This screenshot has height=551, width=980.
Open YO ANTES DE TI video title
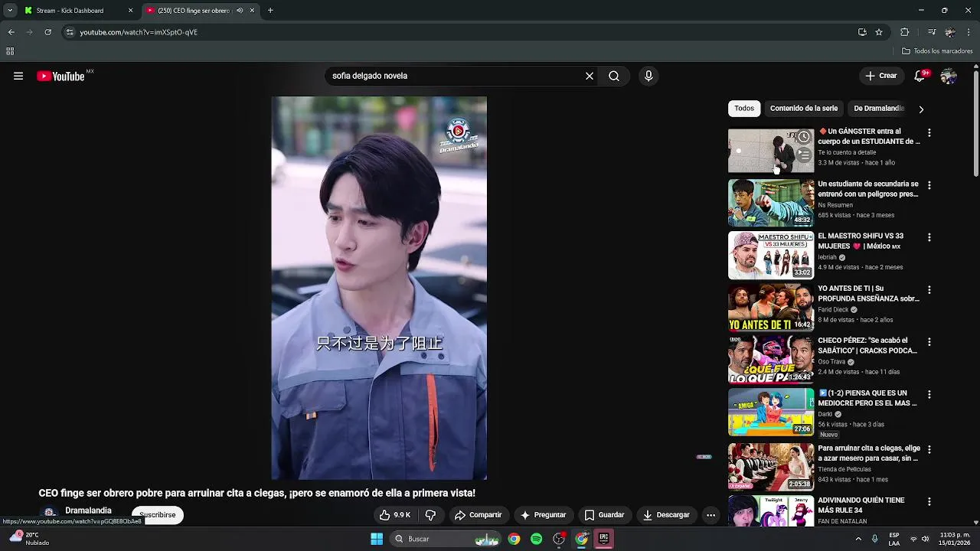click(x=868, y=294)
